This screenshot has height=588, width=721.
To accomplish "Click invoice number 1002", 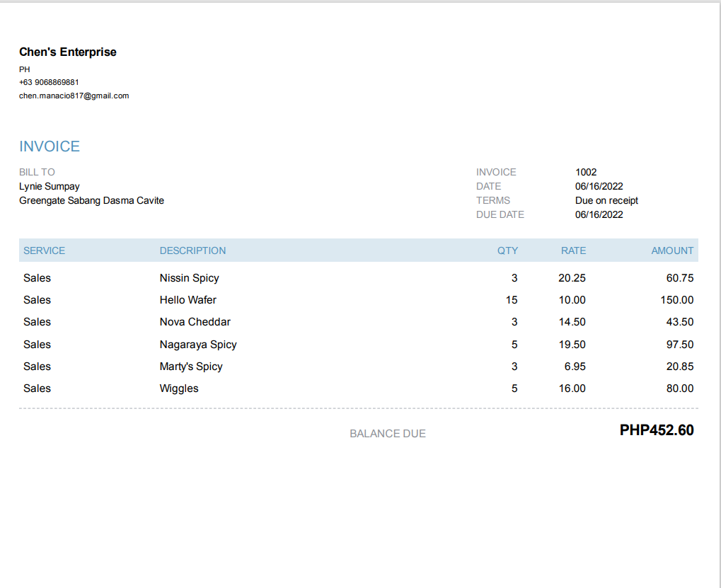I will point(586,172).
